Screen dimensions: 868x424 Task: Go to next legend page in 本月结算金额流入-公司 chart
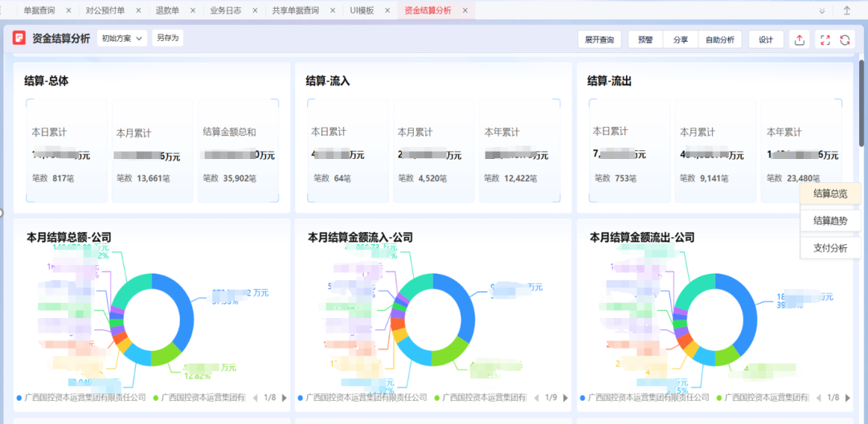coord(566,397)
